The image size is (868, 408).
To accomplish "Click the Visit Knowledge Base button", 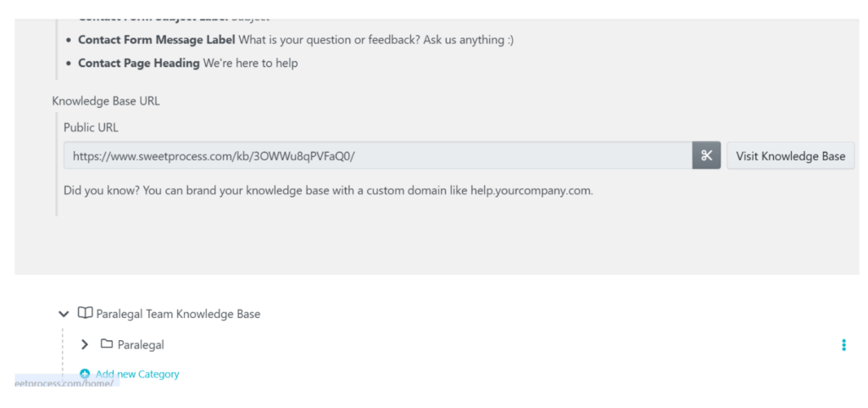I will (791, 155).
